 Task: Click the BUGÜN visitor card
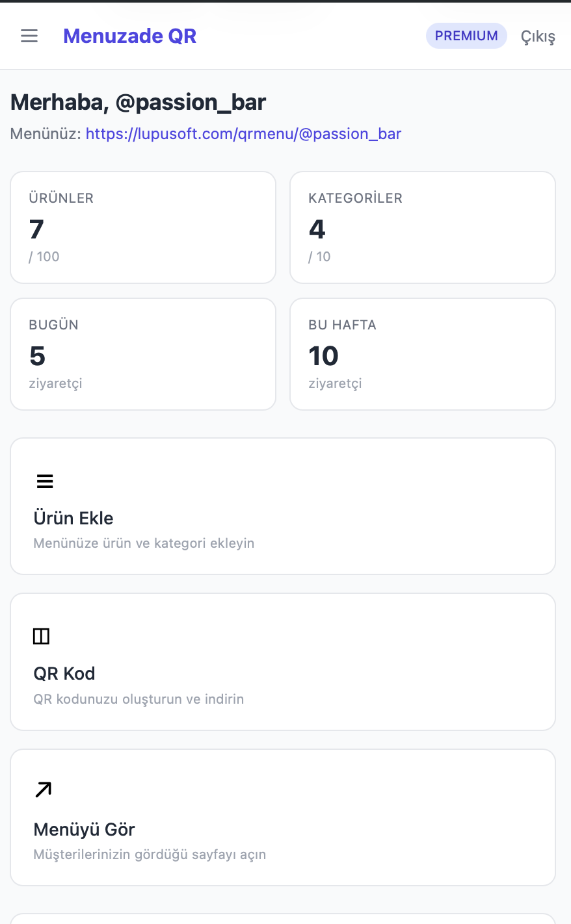[x=143, y=353]
